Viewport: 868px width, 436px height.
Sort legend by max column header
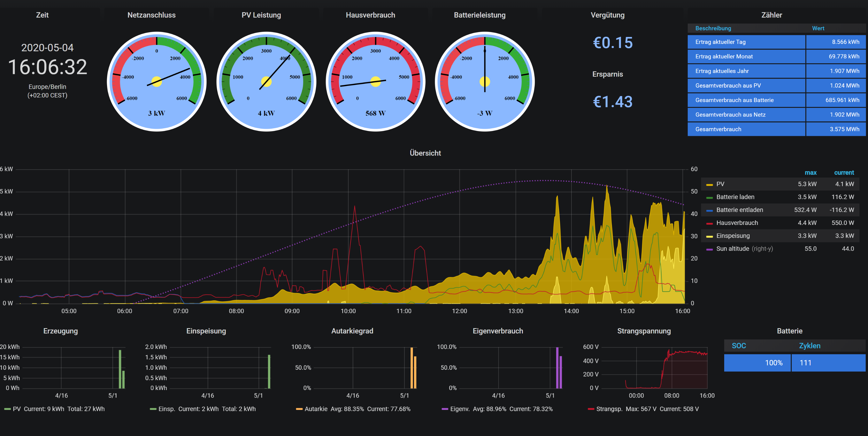tap(810, 173)
